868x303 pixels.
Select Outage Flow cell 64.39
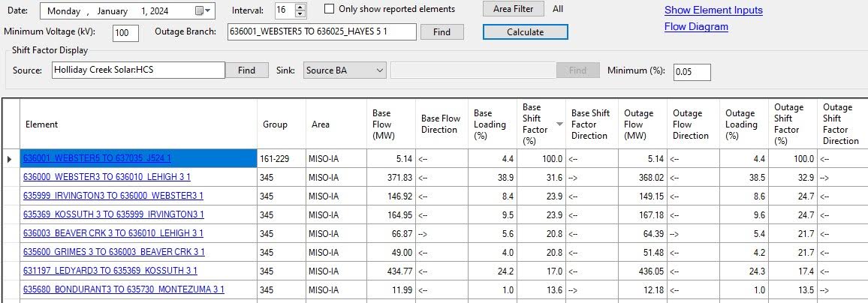click(x=643, y=234)
